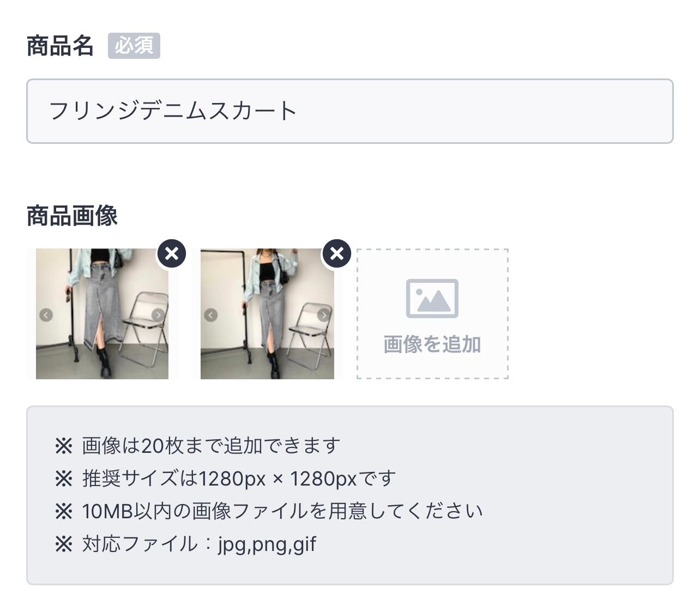
Task: Click the 必須 required badge
Action: coord(134,46)
